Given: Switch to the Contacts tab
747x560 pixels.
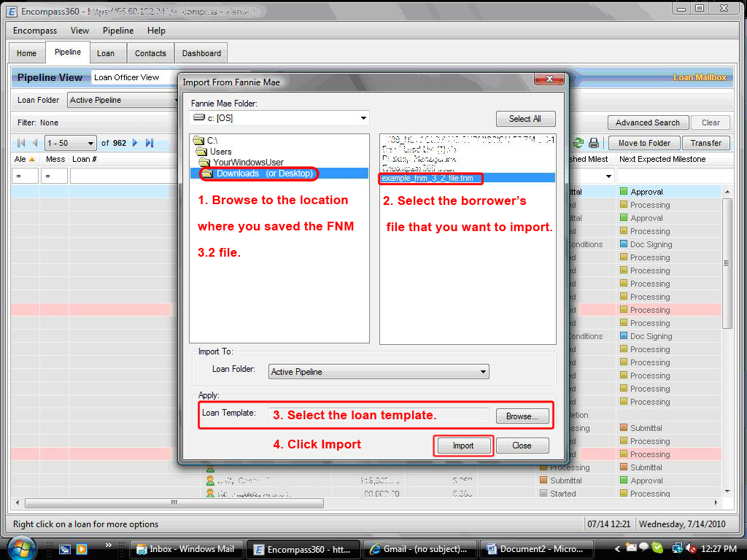Looking at the screenshot, I should point(150,53).
